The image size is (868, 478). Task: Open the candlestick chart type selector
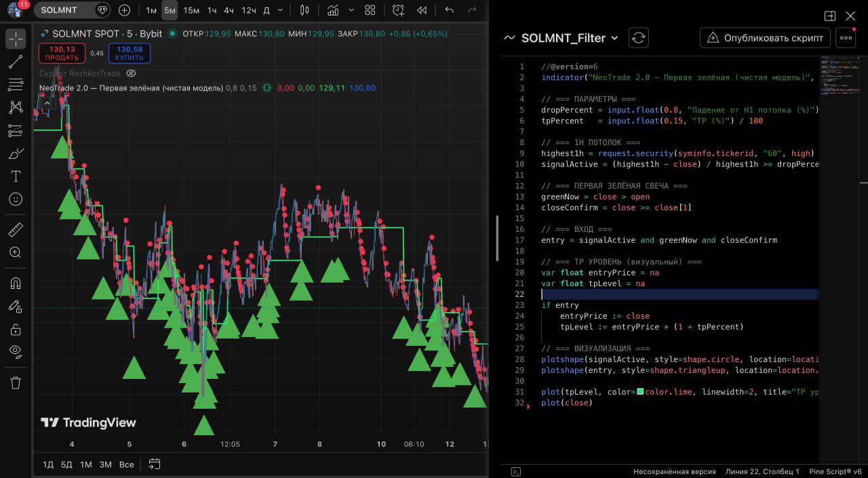(304, 10)
